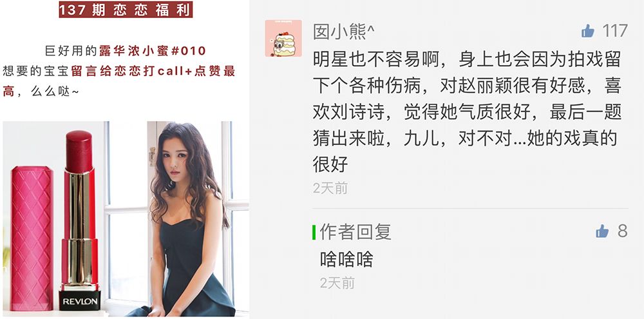Click the green bar beside 作者回复
This screenshot has width=644, height=319.
pyautogui.click(x=314, y=232)
